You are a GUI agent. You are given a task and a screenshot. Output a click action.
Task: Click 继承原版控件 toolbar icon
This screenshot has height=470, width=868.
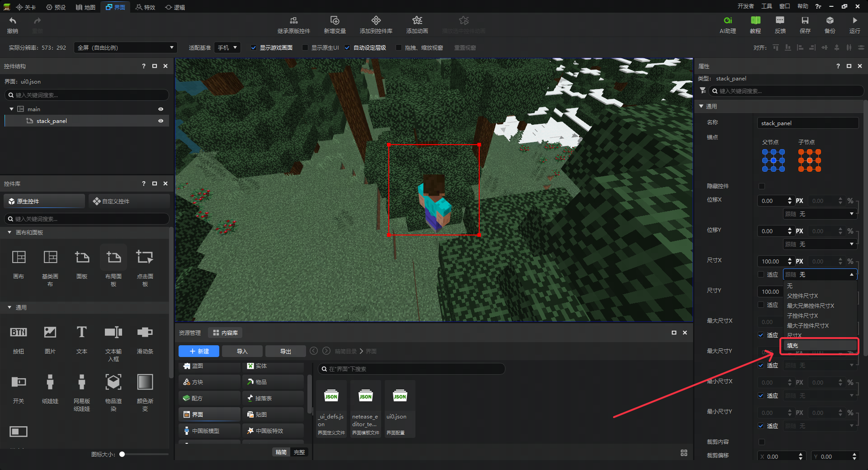(x=294, y=21)
